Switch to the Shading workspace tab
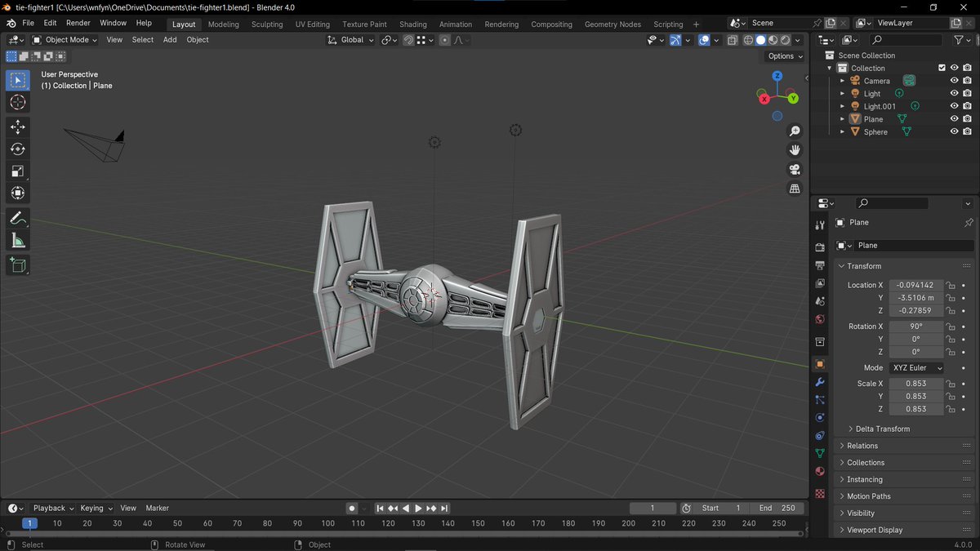This screenshot has height=551, width=980. pyautogui.click(x=413, y=24)
